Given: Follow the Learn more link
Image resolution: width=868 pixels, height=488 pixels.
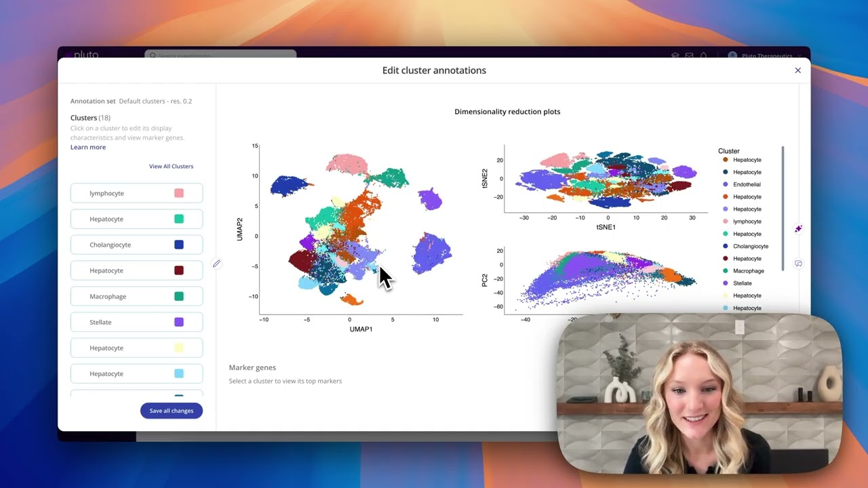Looking at the screenshot, I should point(88,147).
